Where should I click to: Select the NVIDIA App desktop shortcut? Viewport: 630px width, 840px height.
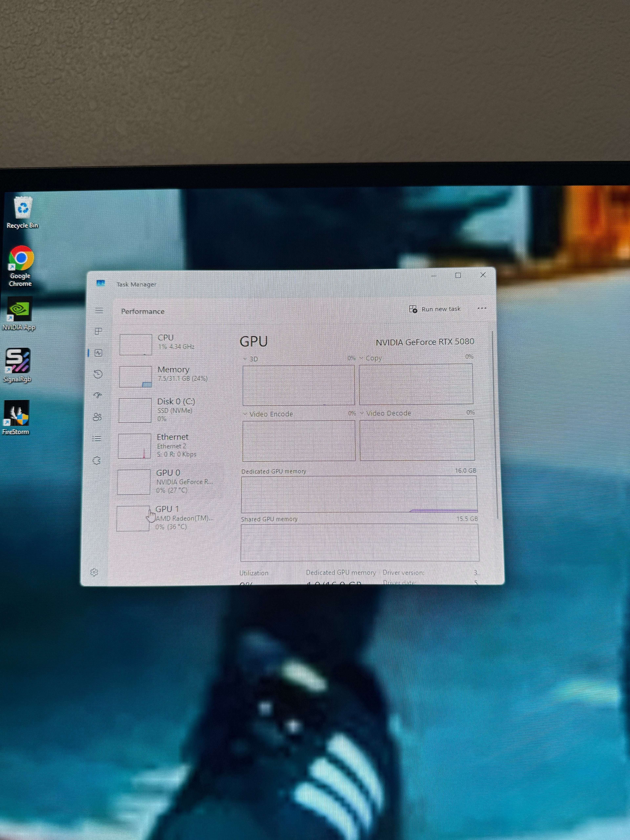point(19,314)
